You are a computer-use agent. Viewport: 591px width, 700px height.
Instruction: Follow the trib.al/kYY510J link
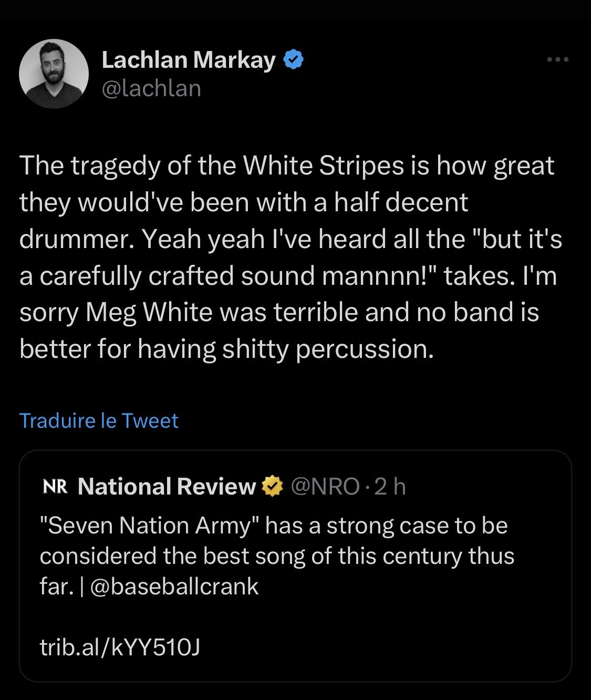(x=120, y=647)
